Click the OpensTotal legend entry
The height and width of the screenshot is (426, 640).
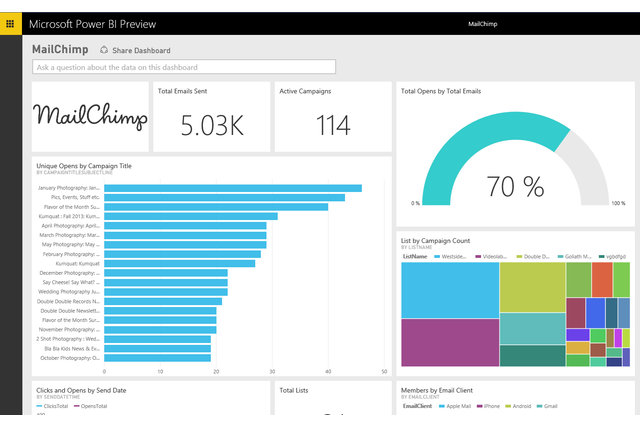coord(90,406)
